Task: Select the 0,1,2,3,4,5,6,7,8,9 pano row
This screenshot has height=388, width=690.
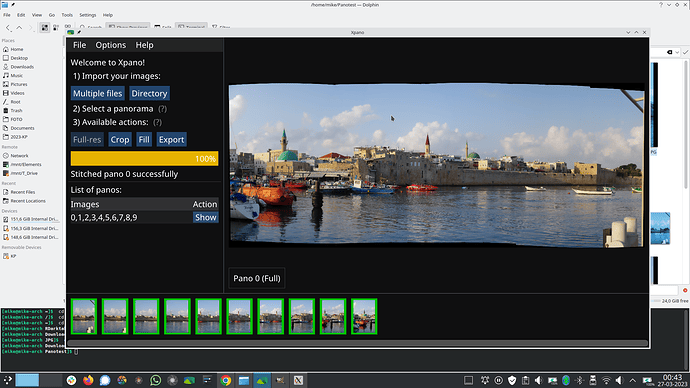Action: click(x=144, y=217)
